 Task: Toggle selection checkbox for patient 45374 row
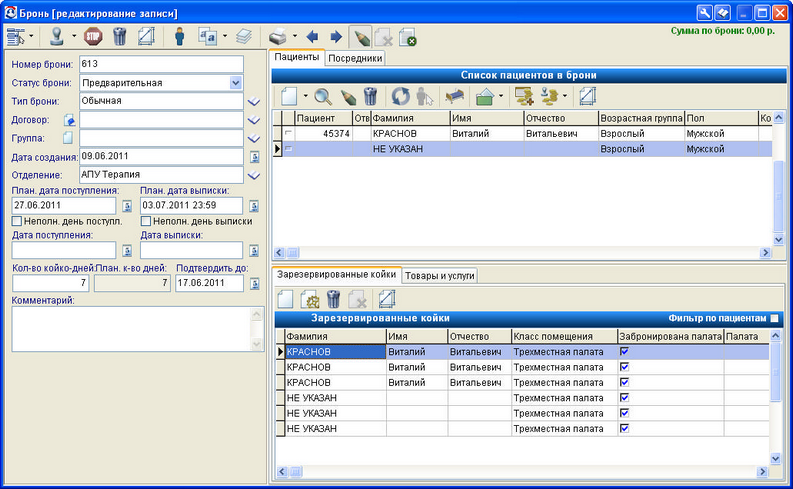click(288, 134)
